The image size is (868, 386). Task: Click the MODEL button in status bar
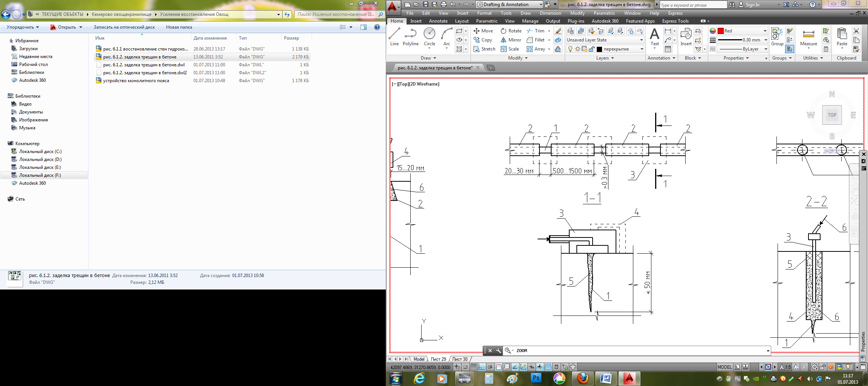pyautogui.click(x=724, y=367)
